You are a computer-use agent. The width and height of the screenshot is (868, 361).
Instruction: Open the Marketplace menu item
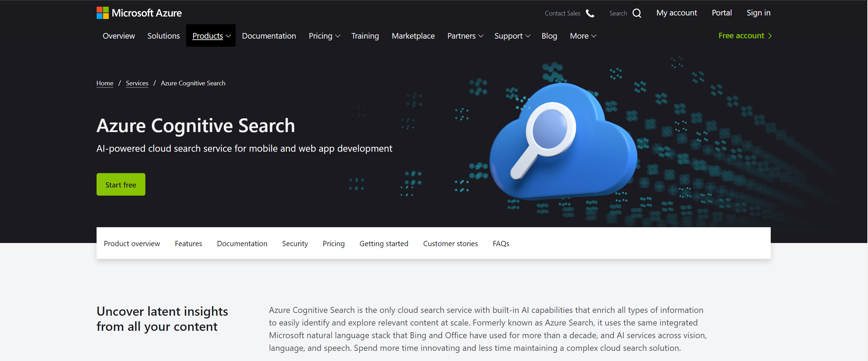[x=413, y=36]
